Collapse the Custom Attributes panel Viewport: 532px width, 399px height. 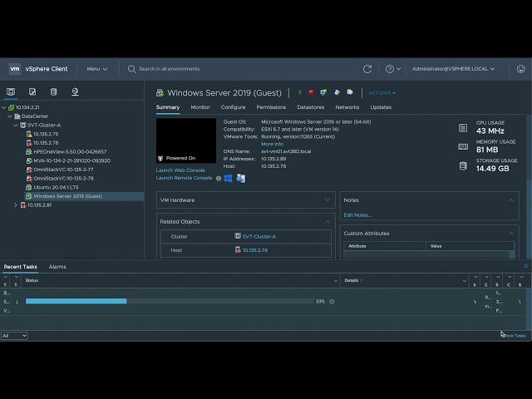pyautogui.click(x=511, y=234)
